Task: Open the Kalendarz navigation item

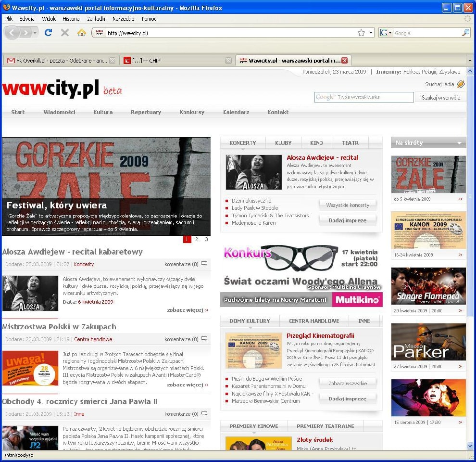Action: (x=236, y=112)
